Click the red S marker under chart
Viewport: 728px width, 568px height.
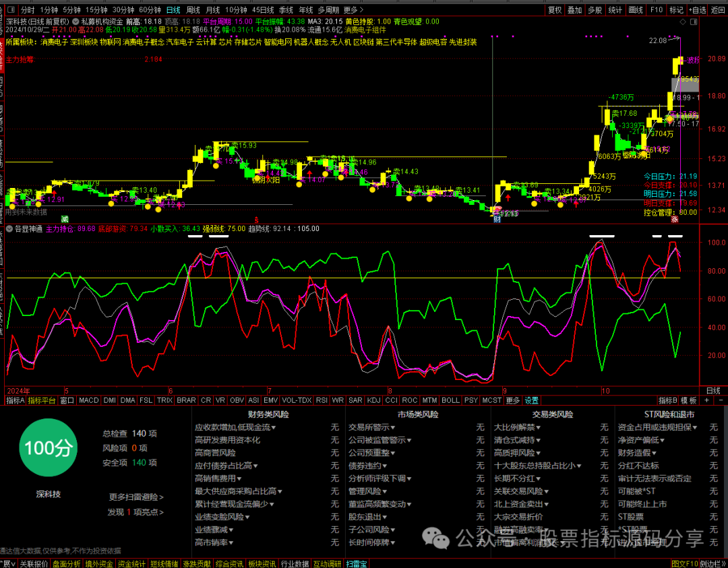click(x=256, y=219)
